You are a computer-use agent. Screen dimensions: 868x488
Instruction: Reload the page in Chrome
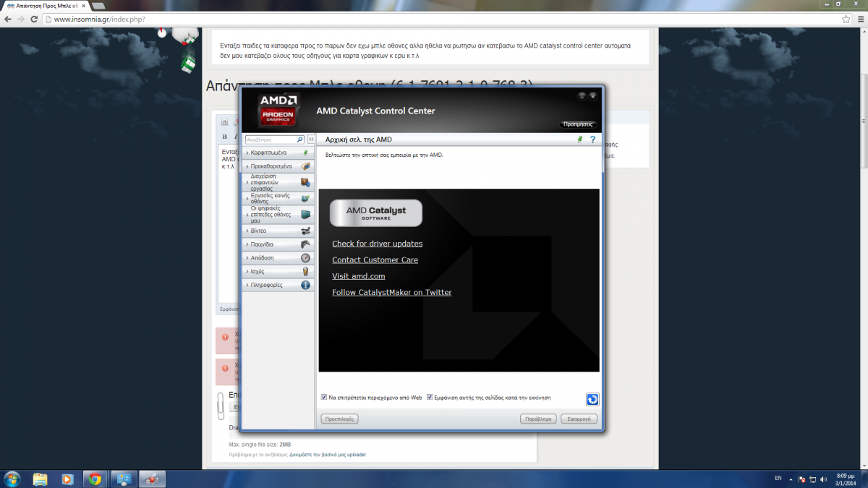(x=35, y=19)
